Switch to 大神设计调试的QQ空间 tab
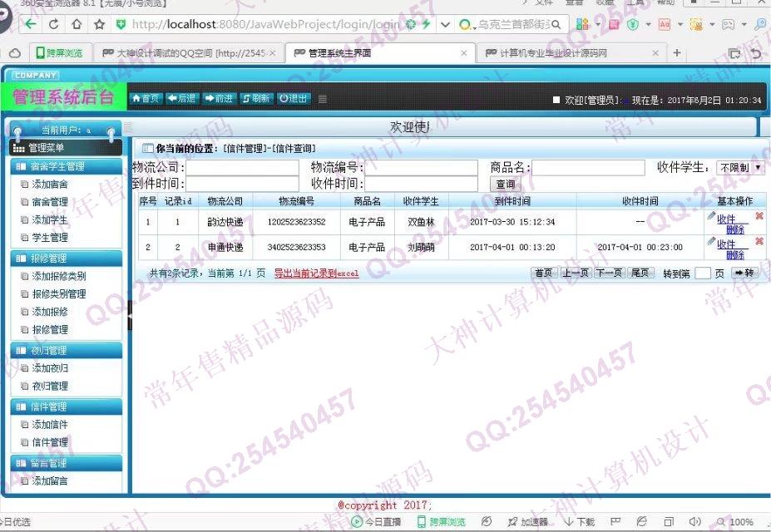Screen dimensions: 771x532 (x=189, y=53)
